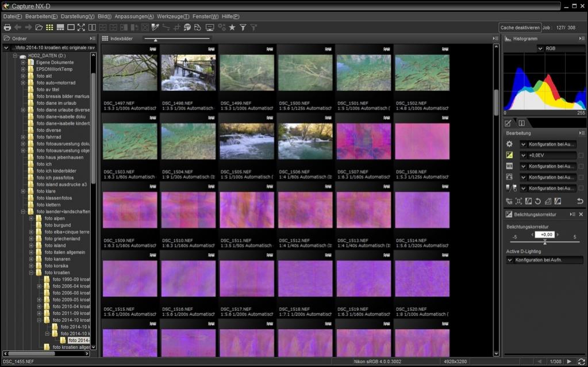
Task: Select the foto korsika folder
Action: pos(56,266)
